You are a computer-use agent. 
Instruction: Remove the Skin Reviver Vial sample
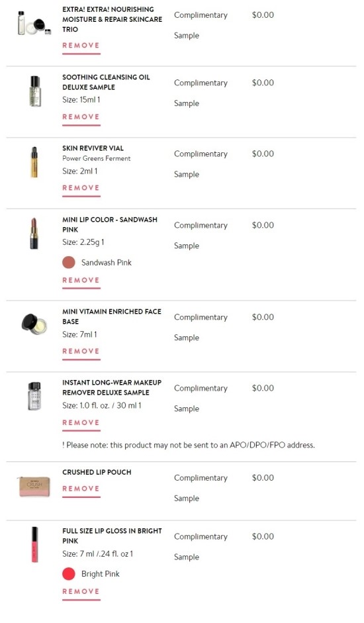pos(81,188)
